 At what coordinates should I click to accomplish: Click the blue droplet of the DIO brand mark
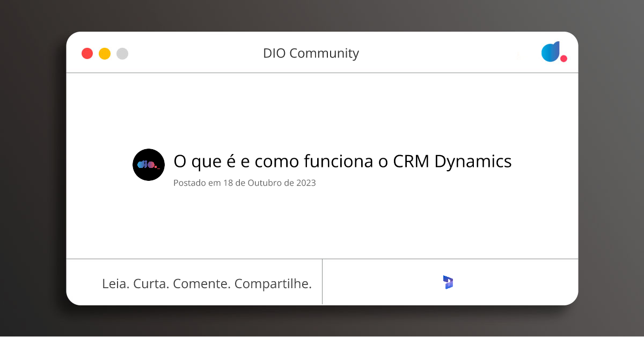550,52
